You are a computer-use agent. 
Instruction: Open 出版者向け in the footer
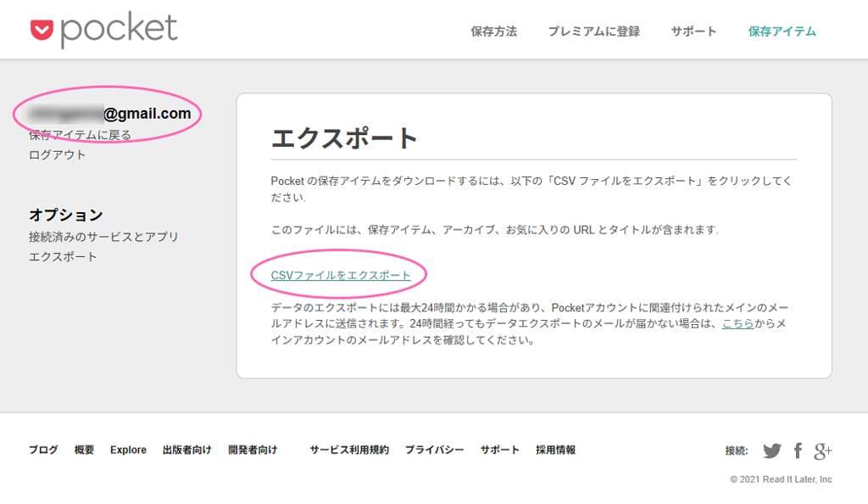[187, 450]
